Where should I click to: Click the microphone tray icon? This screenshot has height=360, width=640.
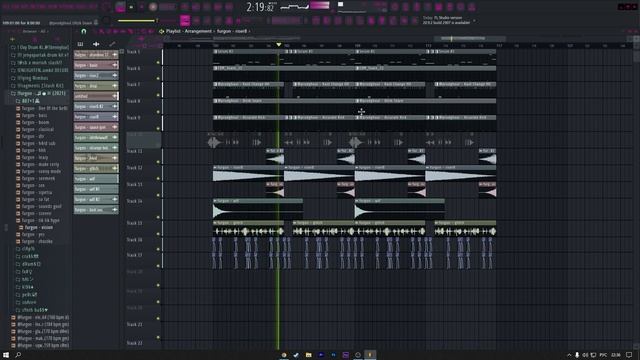tap(577, 355)
